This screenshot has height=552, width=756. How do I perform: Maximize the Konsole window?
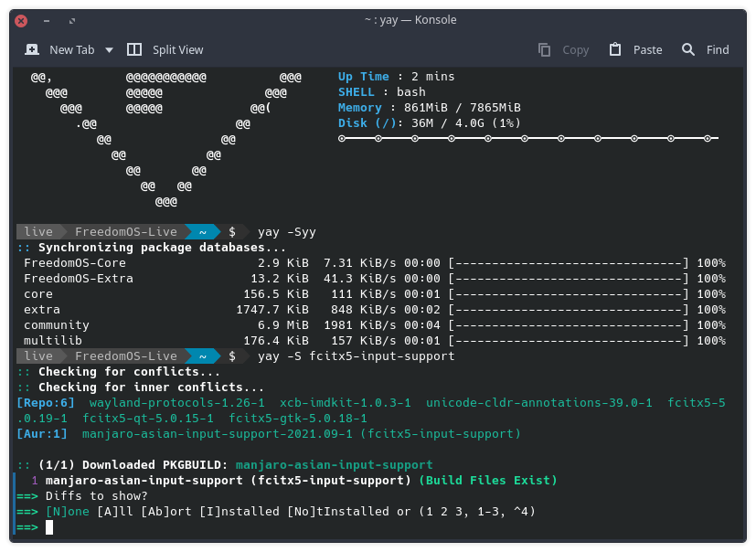pos(72,21)
